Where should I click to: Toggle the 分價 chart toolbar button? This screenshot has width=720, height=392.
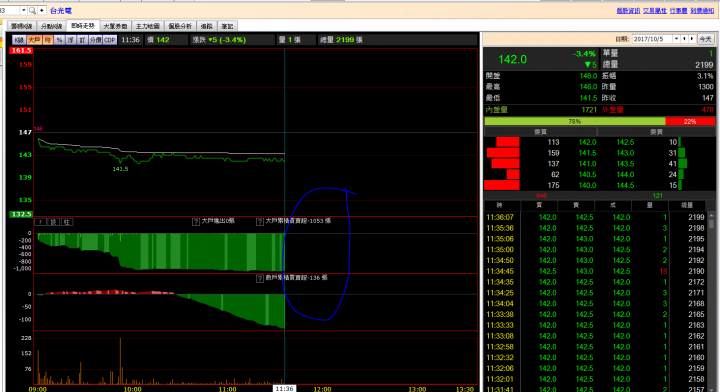(95, 40)
